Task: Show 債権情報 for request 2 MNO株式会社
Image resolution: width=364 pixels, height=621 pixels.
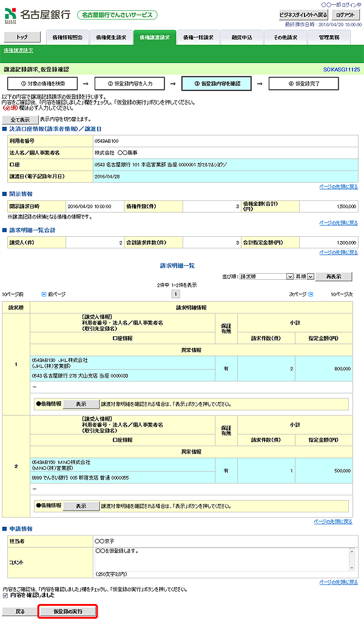Action: [x=81, y=506]
